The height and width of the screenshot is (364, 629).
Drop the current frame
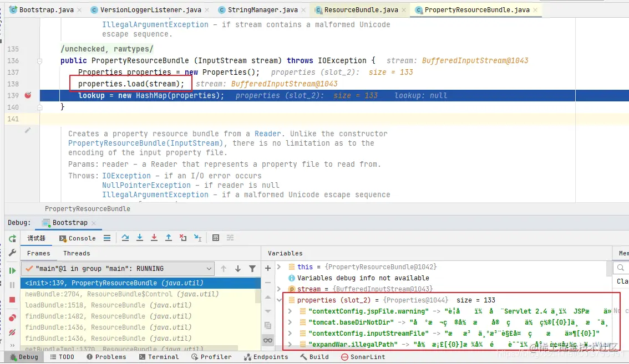[183, 238]
